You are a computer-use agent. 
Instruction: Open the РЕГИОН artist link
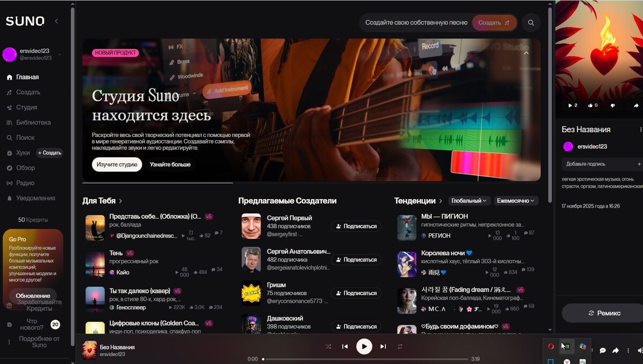tap(439, 236)
